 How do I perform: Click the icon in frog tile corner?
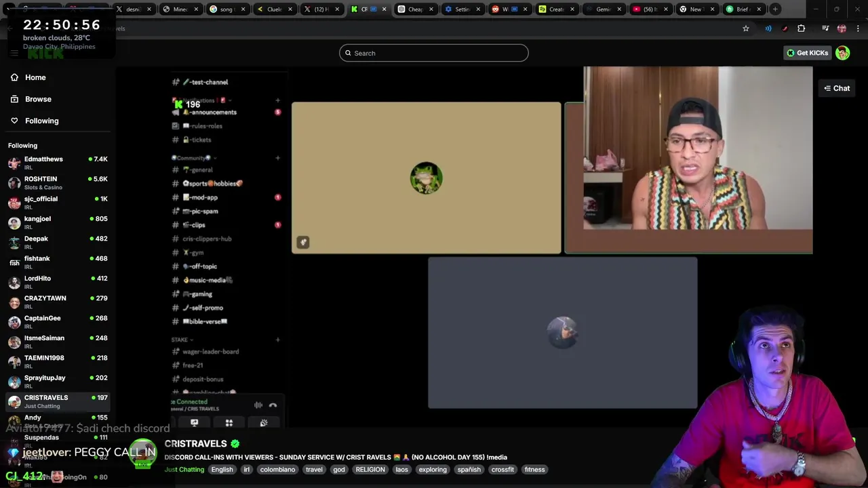click(x=303, y=242)
